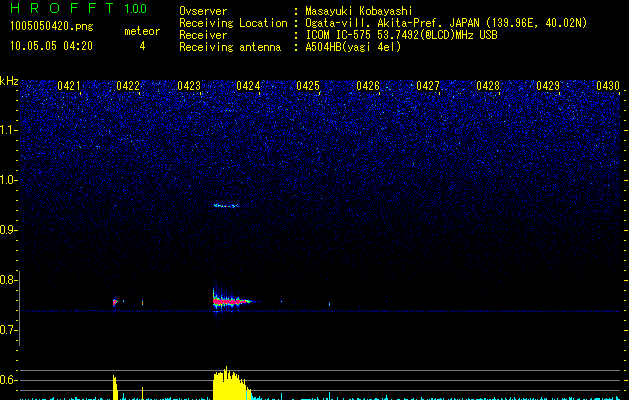Click the 0423 time marker
Screen dimensions: 629x400
(x=189, y=86)
